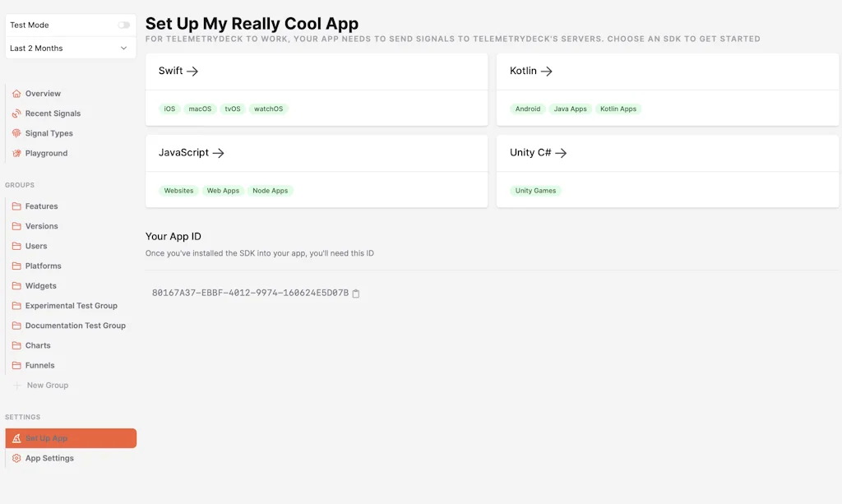Select the App ID string 80167A37-EBBF
The height and width of the screenshot is (504, 842).
[x=250, y=293]
